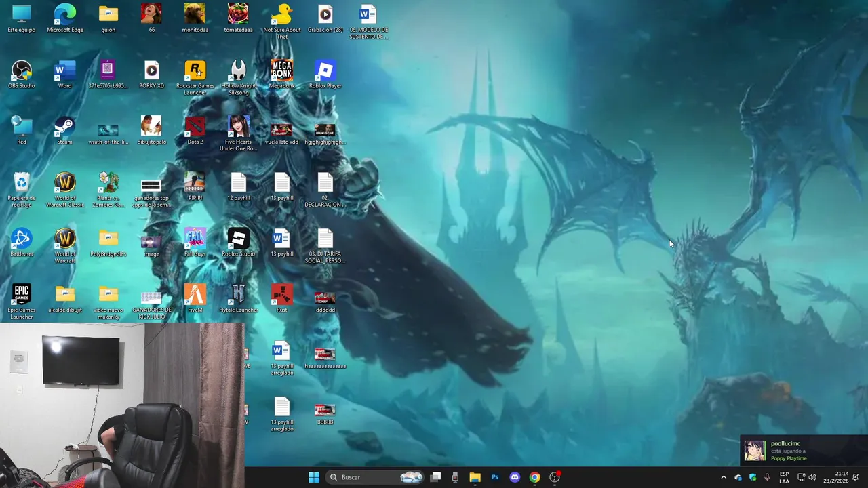
Task: Select the monitodaa image icon
Action: pos(195,18)
